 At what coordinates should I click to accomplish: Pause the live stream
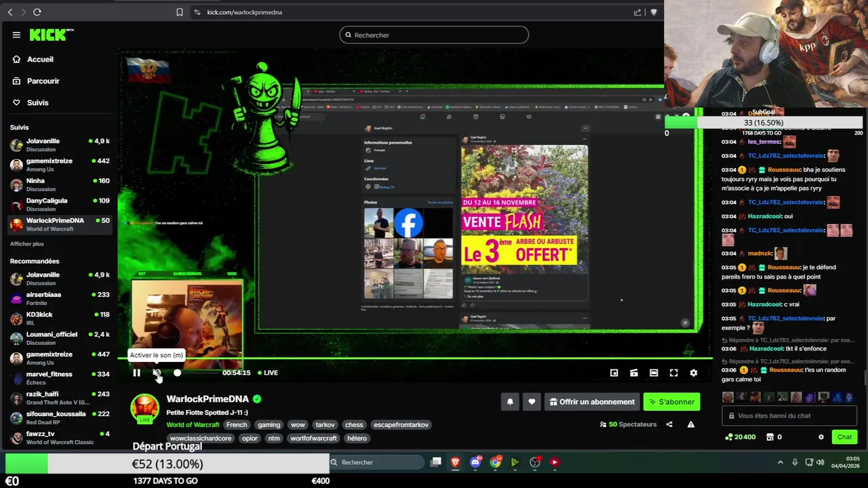[136, 373]
